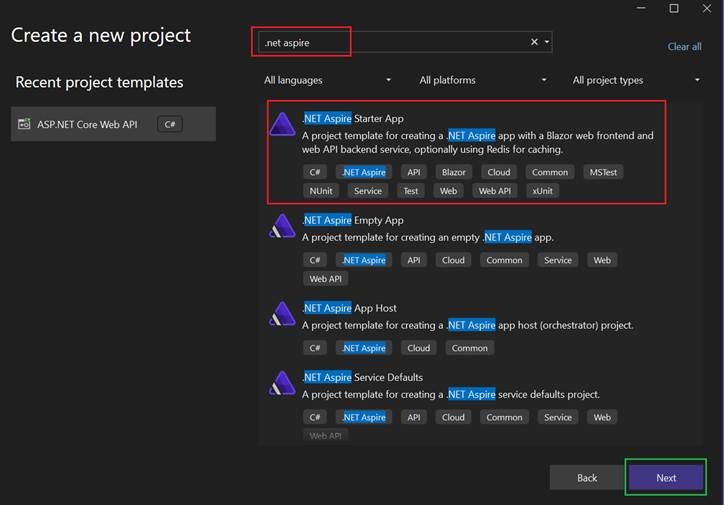
Task: Click the API tag of Starter App
Action: [x=414, y=172]
